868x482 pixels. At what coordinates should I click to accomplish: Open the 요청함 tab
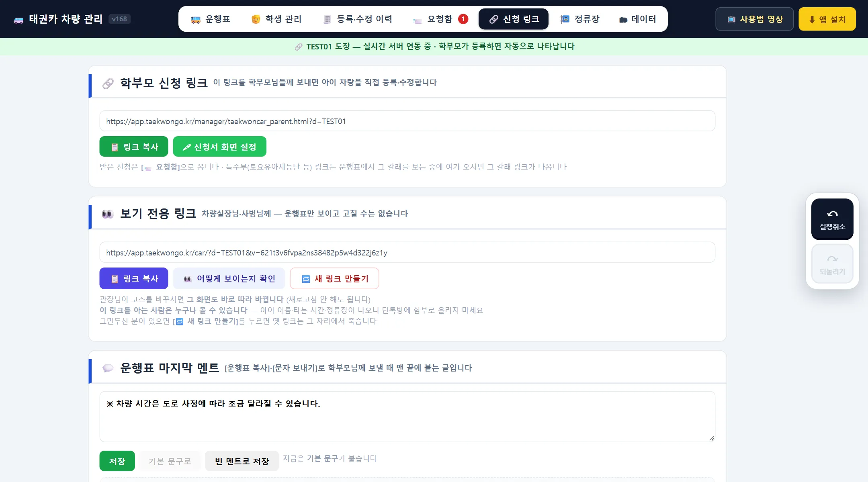(440, 19)
